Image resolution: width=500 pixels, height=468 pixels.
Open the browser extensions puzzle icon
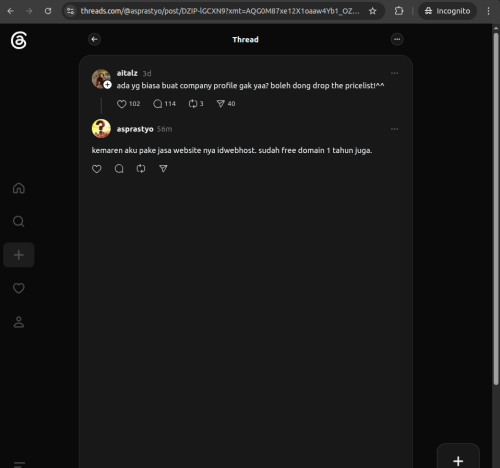click(399, 11)
